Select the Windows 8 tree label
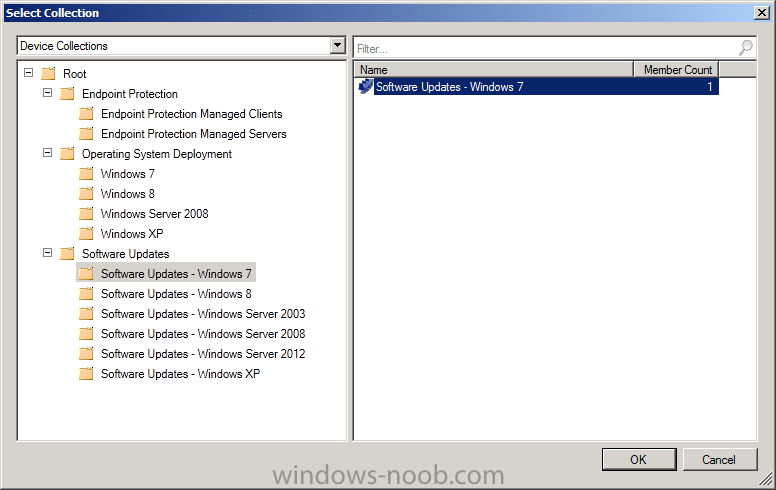 128,194
